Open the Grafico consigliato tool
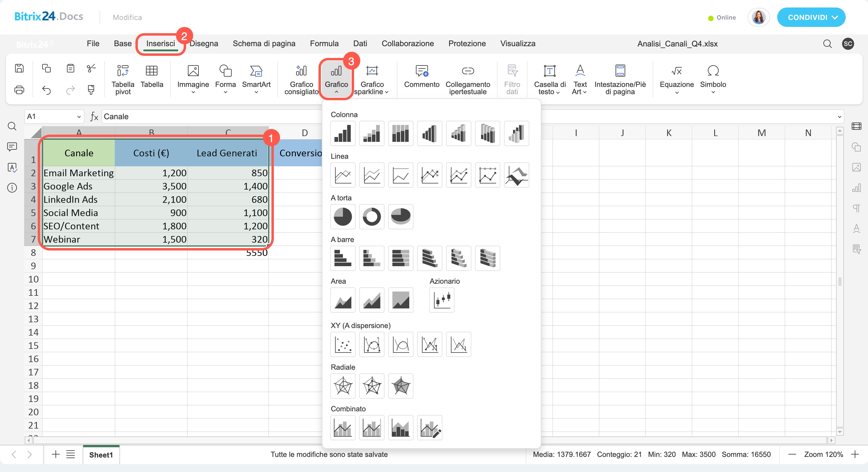Viewport: 868px width, 472px height. tap(301, 80)
